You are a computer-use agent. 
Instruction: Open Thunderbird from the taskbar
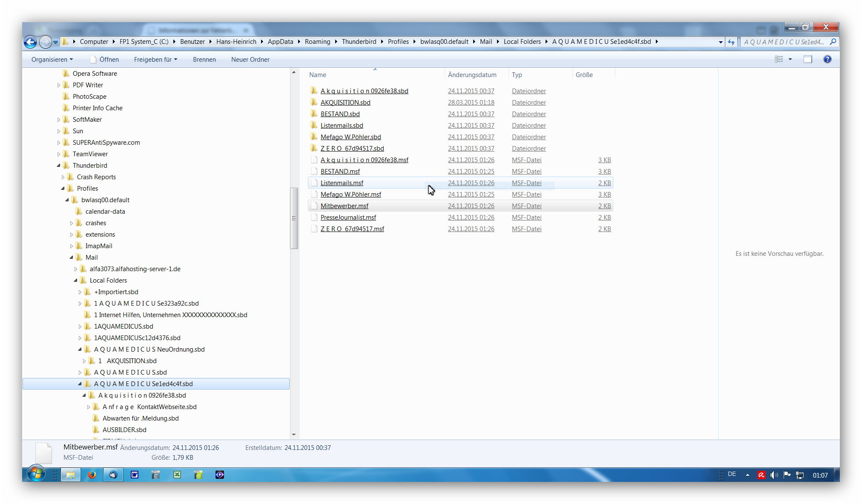113,475
